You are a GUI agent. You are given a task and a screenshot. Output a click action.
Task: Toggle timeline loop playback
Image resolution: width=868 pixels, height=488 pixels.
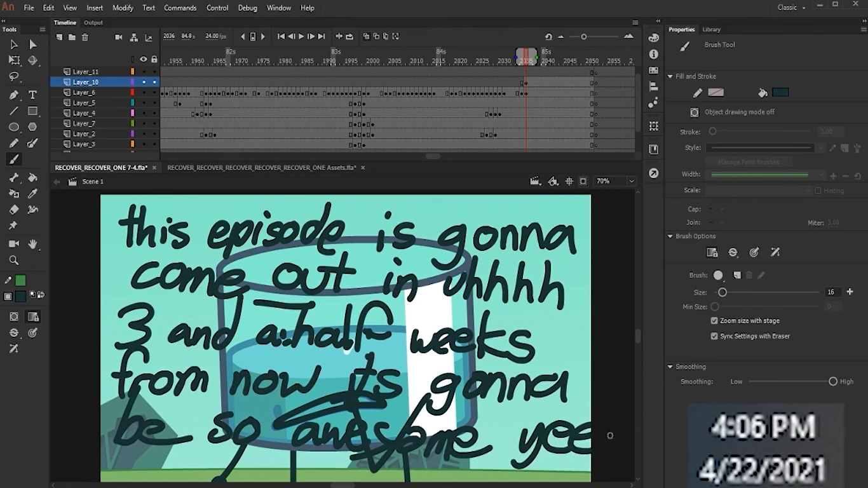[x=349, y=37]
